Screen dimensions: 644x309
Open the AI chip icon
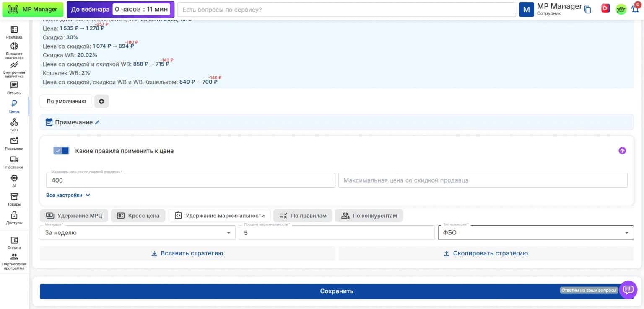14,178
